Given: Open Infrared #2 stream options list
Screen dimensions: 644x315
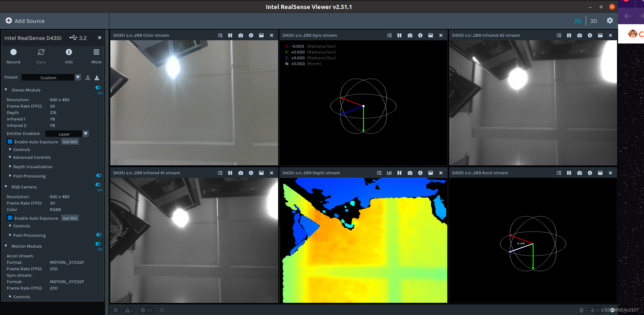Looking at the screenshot, I should pyautogui.click(x=559, y=35).
